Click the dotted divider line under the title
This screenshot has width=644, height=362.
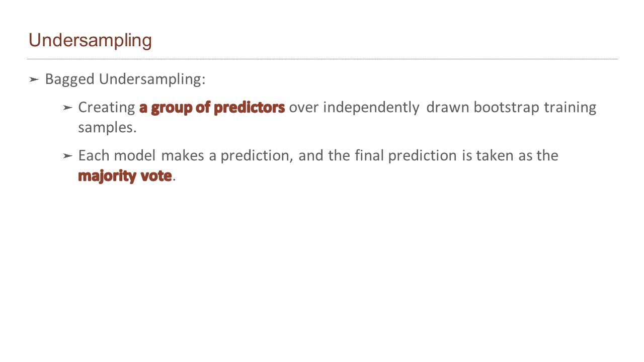point(322,59)
